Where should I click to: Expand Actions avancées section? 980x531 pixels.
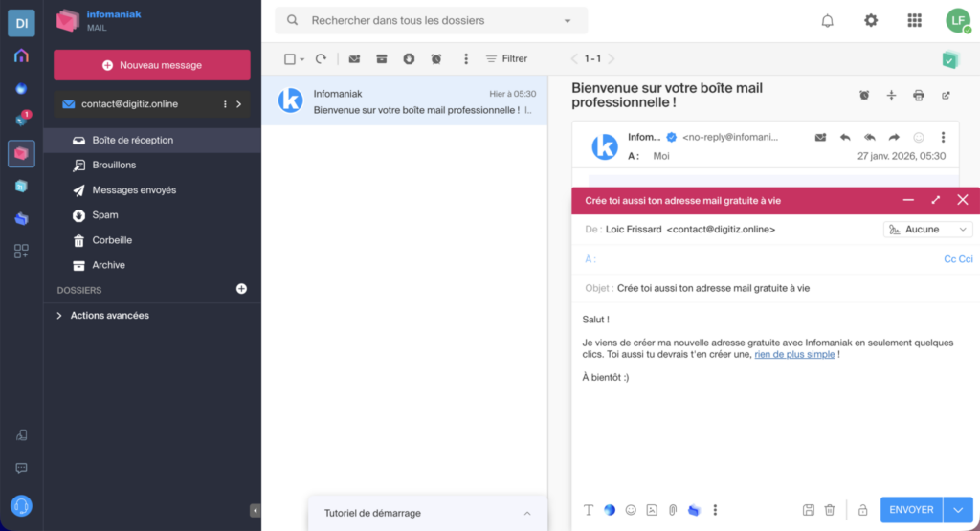pyautogui.click(x=103, y=316)
